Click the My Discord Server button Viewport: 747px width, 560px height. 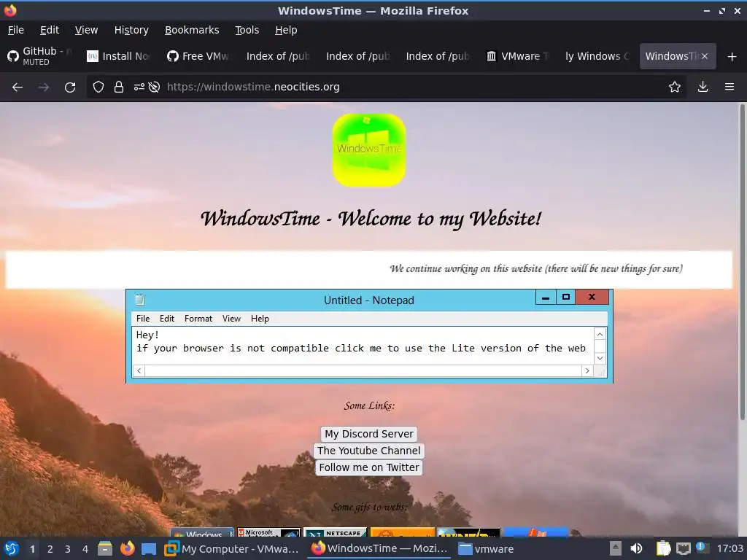[x=368, y=434]
